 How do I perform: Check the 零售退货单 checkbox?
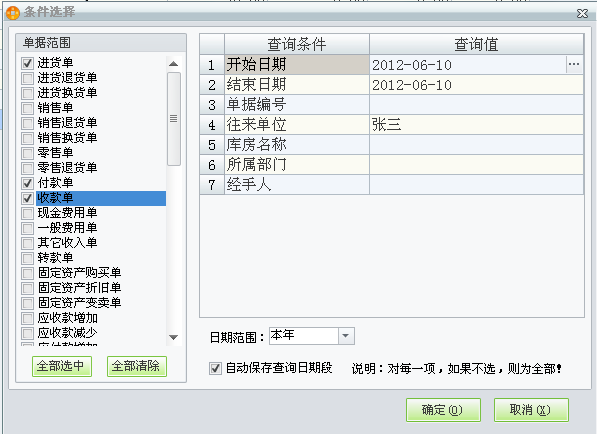[27, 168]
